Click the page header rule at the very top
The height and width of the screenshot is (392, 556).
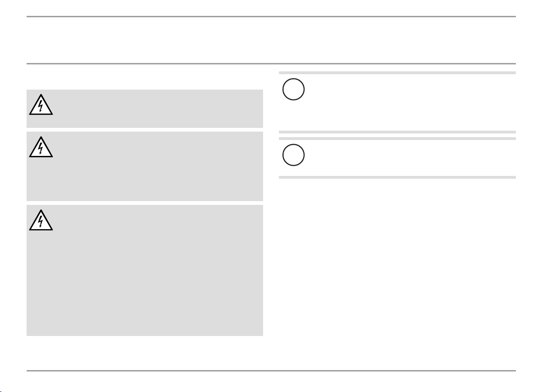tap(271, 16)
